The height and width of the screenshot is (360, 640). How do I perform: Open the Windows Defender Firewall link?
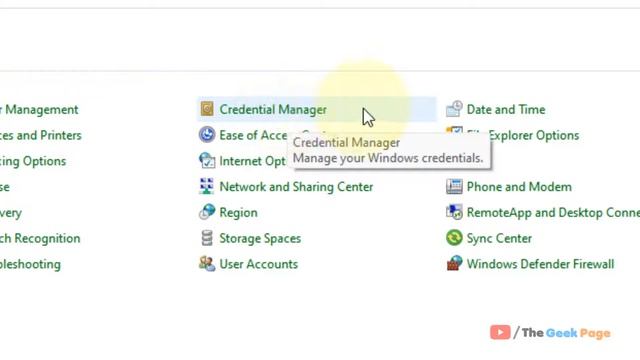(x=540, y=264)
